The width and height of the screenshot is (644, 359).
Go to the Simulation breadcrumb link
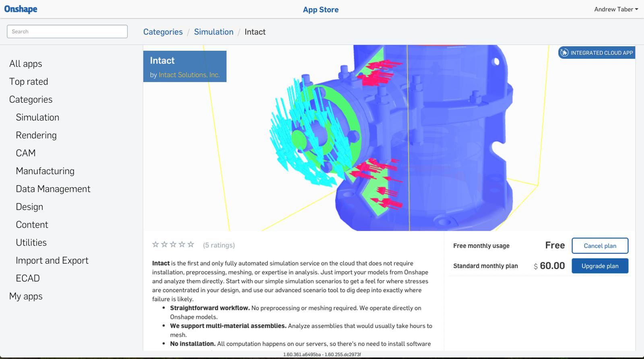(x=213, y=32)
